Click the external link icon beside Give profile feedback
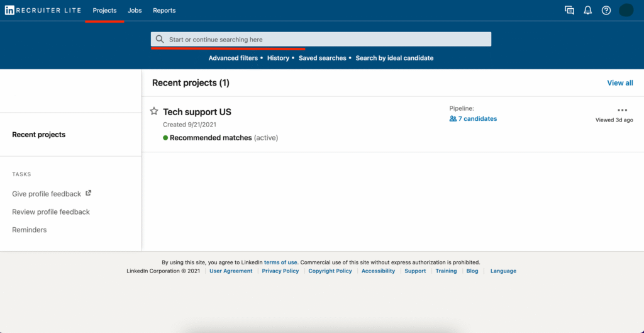644x333 pixels. 88,193
